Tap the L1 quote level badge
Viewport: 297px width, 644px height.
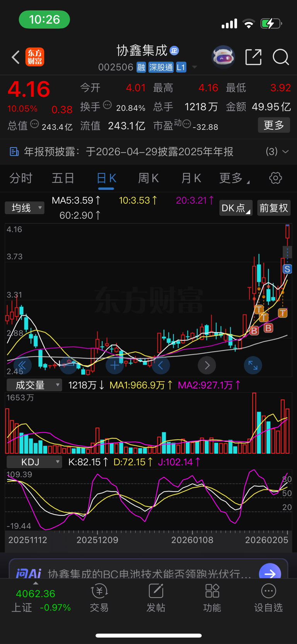(181, 67)
